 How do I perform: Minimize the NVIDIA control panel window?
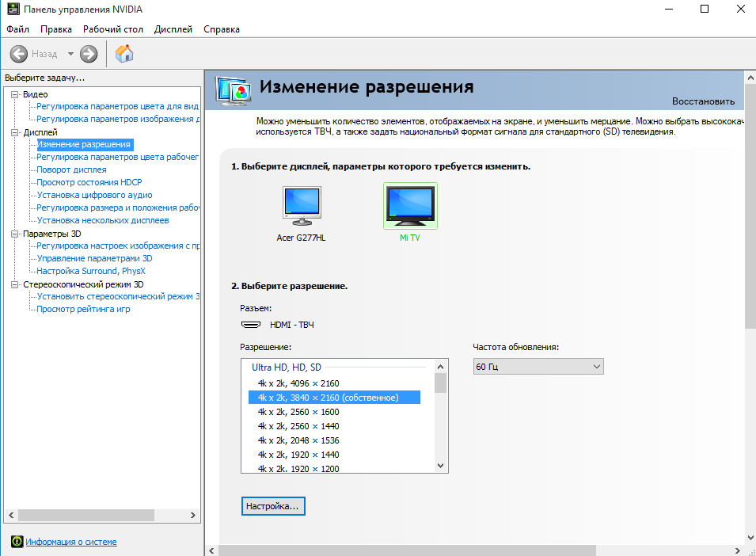[x=669, y=10]
